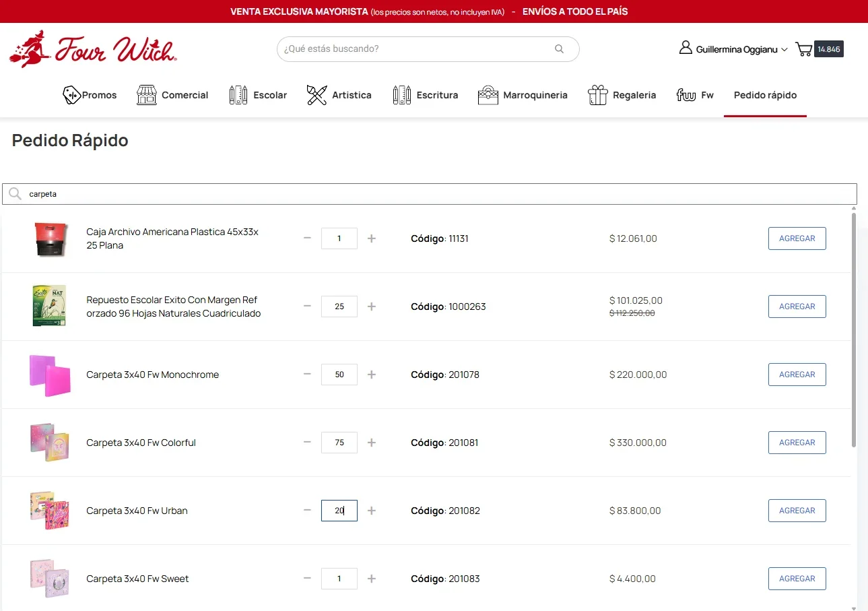Decrease quantity for Carpeta 3x40 Fw Sweet

[307, 579]
